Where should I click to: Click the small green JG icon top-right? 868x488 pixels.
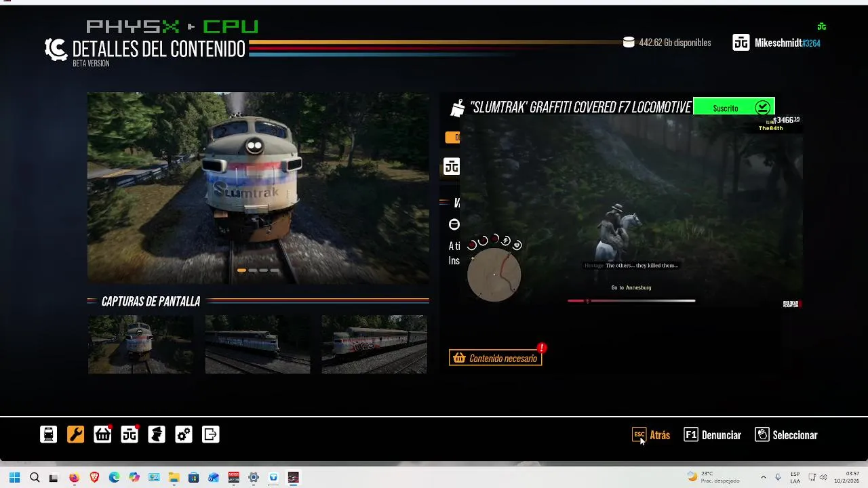point(822,27)
